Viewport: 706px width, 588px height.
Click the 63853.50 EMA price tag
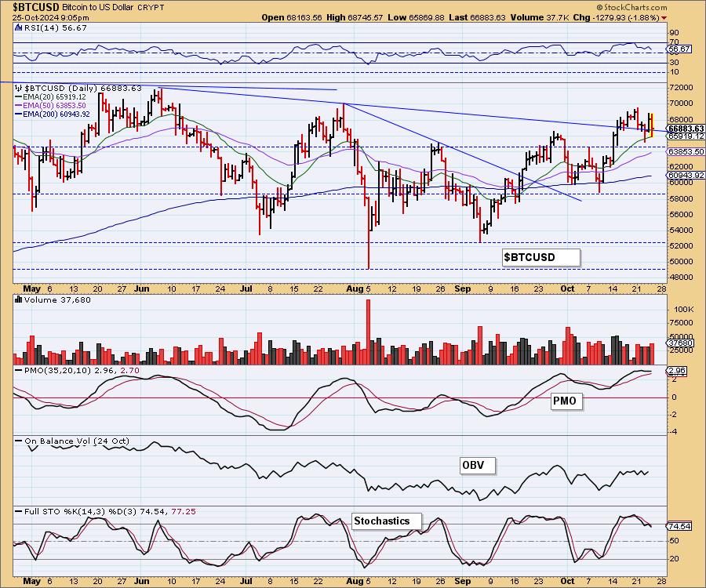[686, 152]
